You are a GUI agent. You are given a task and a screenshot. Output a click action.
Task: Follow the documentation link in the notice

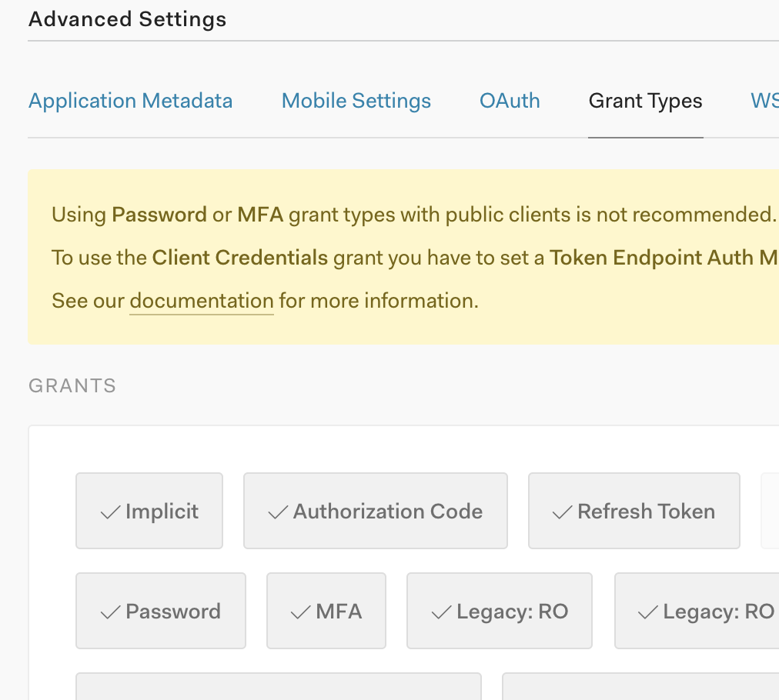point(202,301)
